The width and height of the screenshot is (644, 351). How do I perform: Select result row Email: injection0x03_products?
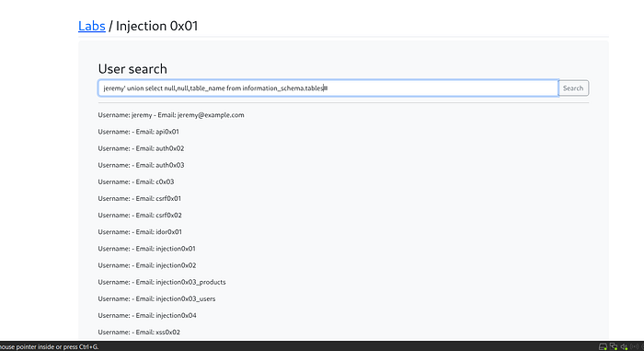coord(162,282)
